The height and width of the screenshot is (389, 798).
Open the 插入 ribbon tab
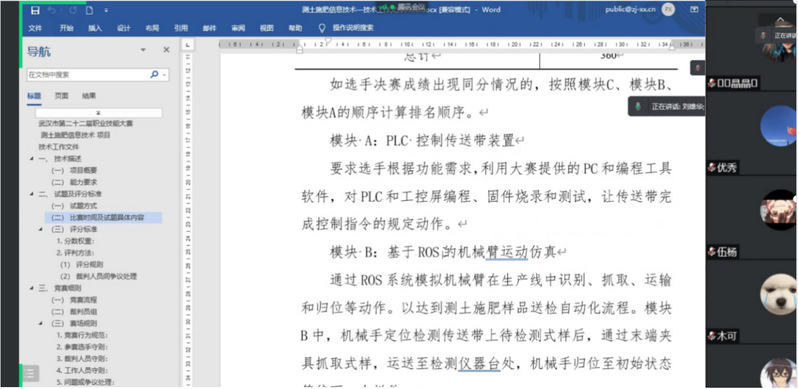coord(95,28)
